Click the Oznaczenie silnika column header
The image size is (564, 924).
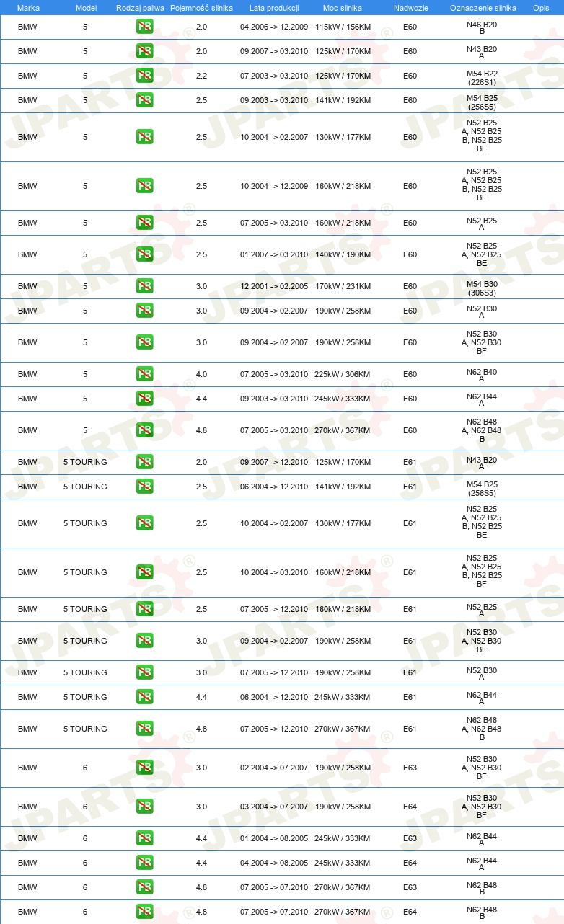coord(483,8)
